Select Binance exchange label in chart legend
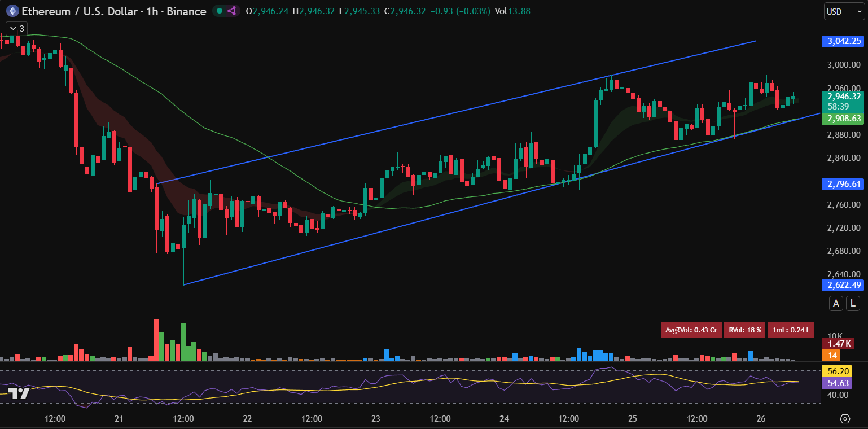The image size is (868, 429). click(x=187, y=11)
